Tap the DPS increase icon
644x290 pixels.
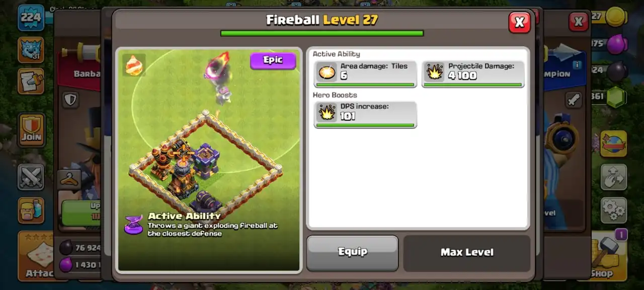(327, 112)
